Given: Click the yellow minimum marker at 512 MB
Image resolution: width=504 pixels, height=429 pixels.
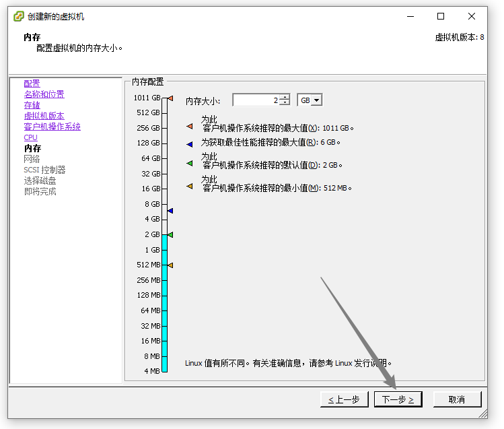Looking at the screenshot, I should click(x=171, y=265).
